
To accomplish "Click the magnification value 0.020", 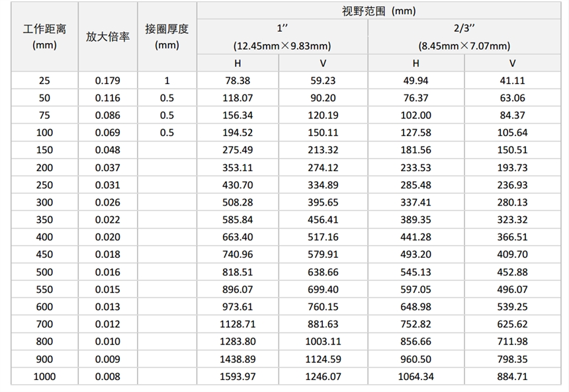I will 108,237.
